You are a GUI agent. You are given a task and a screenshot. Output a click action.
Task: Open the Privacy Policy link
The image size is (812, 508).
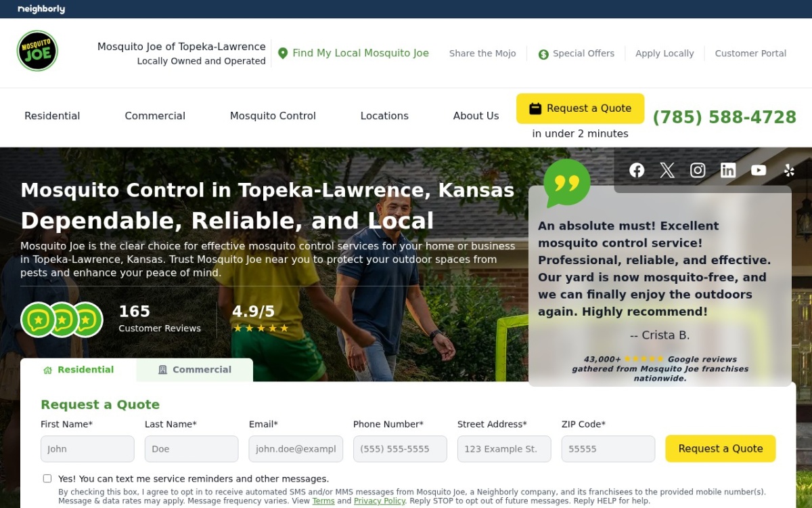pyautogui.click(x=380, y=501)
